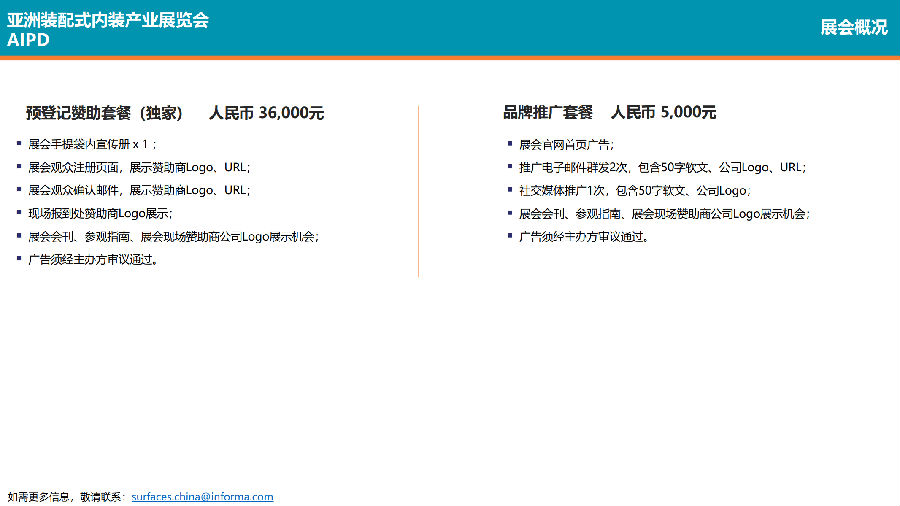Select the left column 广告须经主办方审议通过 line
This screenshot has height=506, width=900.
(93, 259)
